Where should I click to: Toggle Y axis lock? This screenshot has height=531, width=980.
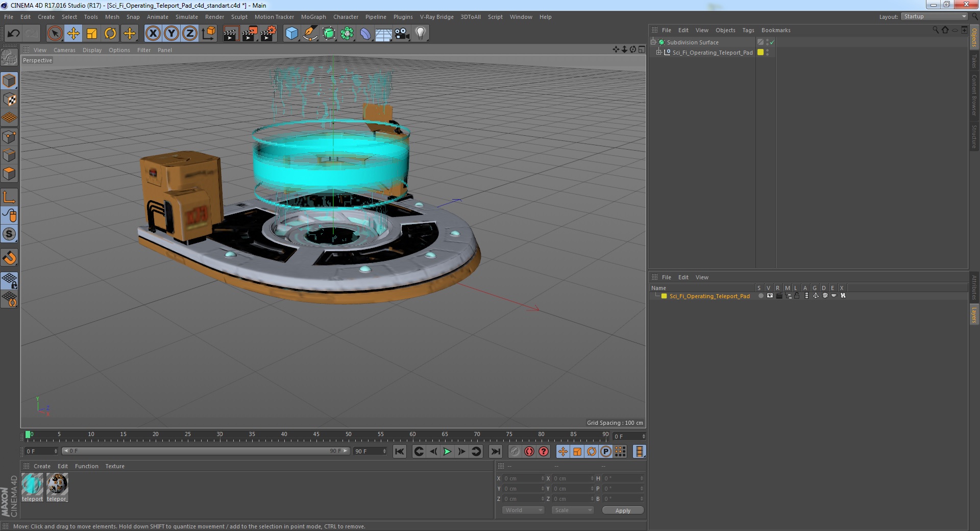coord(171,34)
